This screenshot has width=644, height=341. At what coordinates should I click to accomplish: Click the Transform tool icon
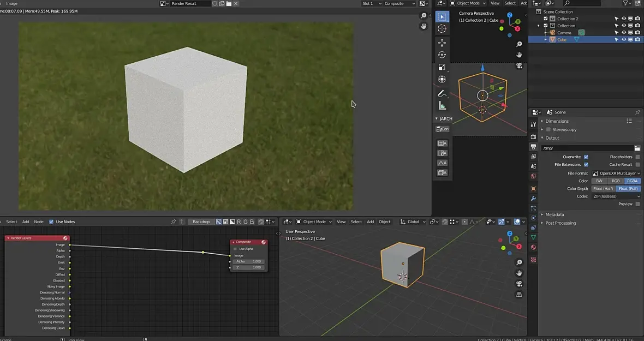pyautogui.click(x=442, y=79)
